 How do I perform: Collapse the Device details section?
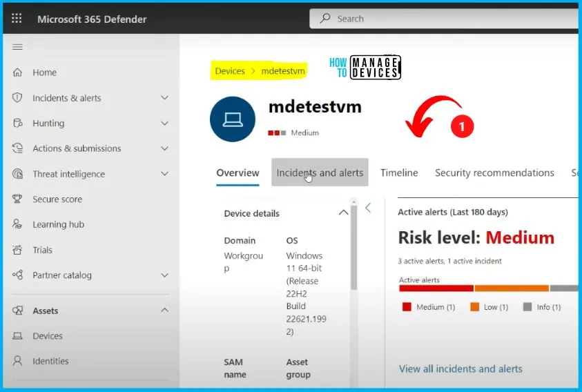pos(343,213)
